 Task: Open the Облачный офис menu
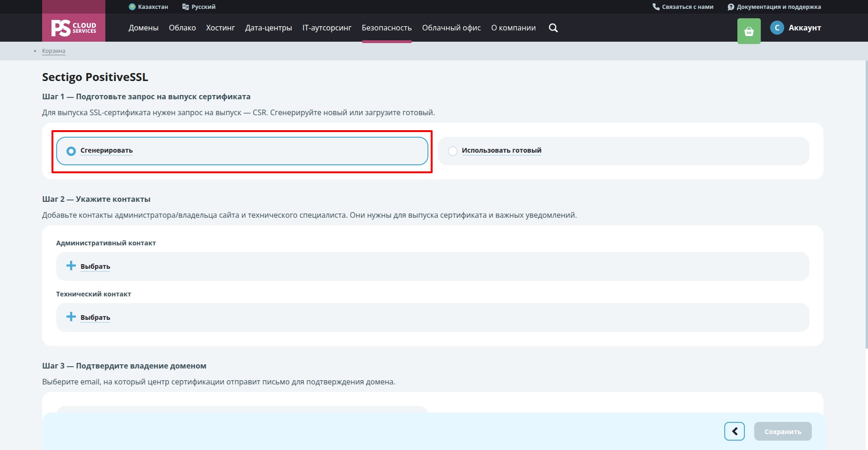tap(451, 28)
